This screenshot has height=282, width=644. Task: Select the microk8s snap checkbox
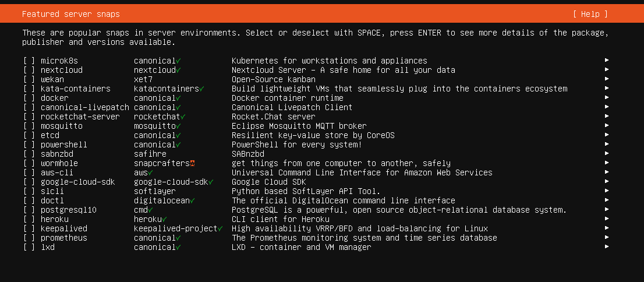click(29, 61)
